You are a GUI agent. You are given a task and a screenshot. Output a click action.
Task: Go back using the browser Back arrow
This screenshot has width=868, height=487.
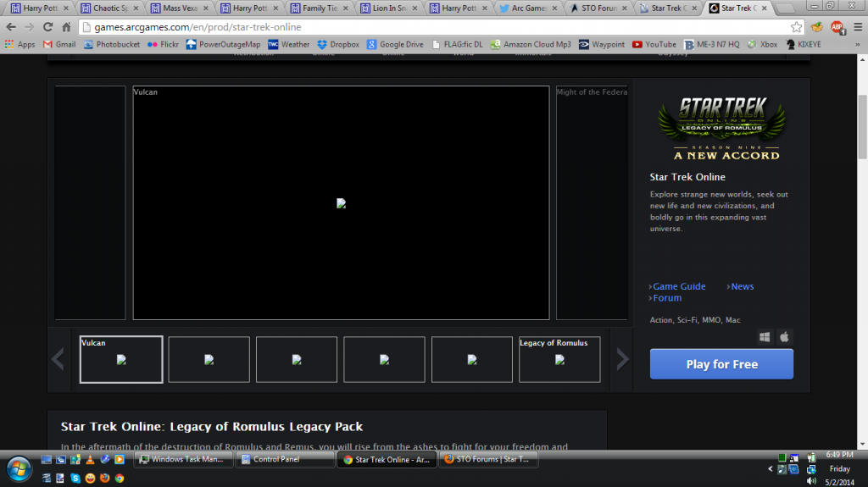[11, 26]
